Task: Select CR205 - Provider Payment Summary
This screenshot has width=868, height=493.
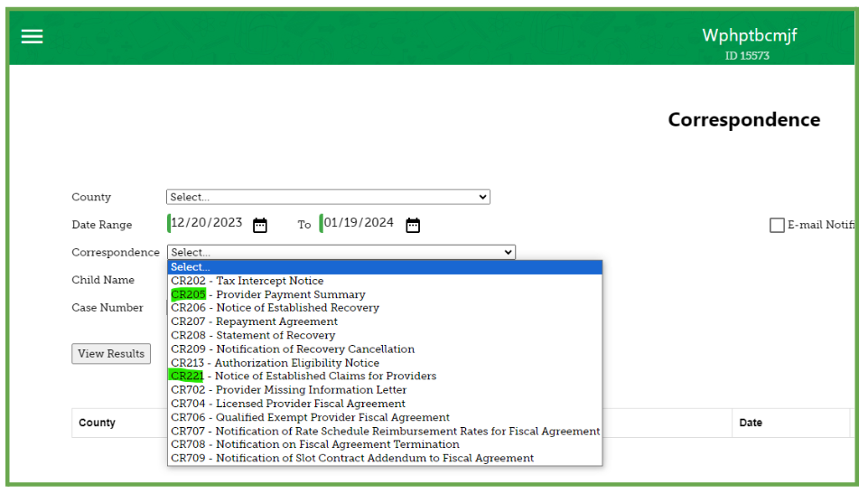Action: click(x=268, y=294)
